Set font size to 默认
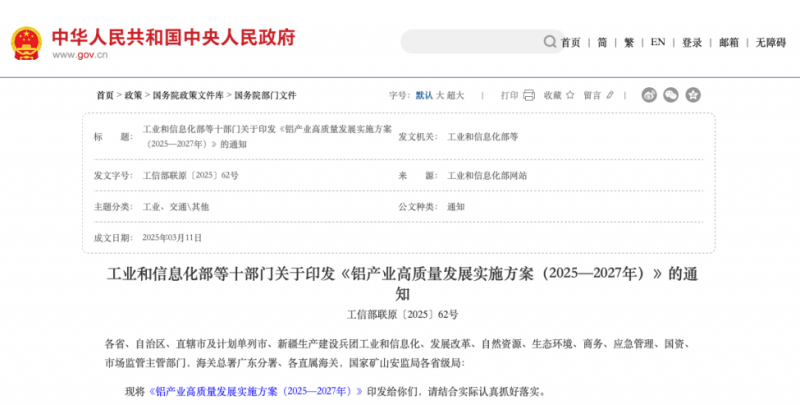This screenshot has height=405, width=800. tap(424, 95)
